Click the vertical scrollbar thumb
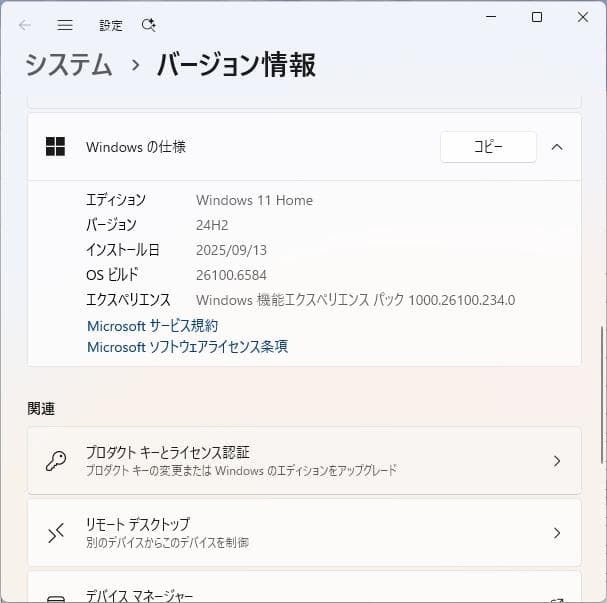Viewport: 607px width, 603px height. [602, 395]
